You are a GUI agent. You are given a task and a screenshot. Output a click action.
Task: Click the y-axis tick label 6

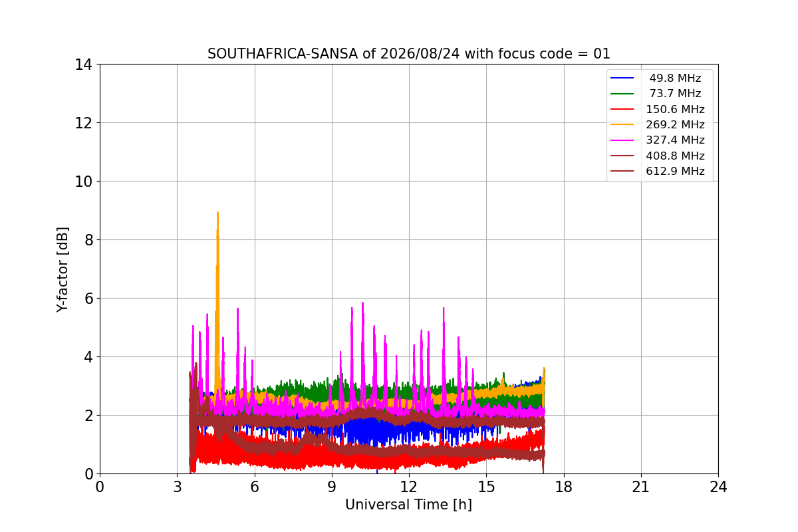(x=88, y=299)
